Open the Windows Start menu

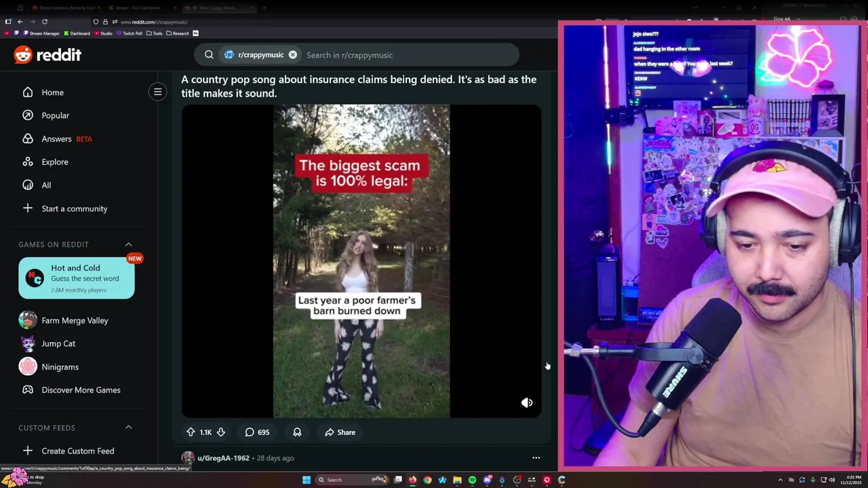pyautogui.click(x=307, y=480)
